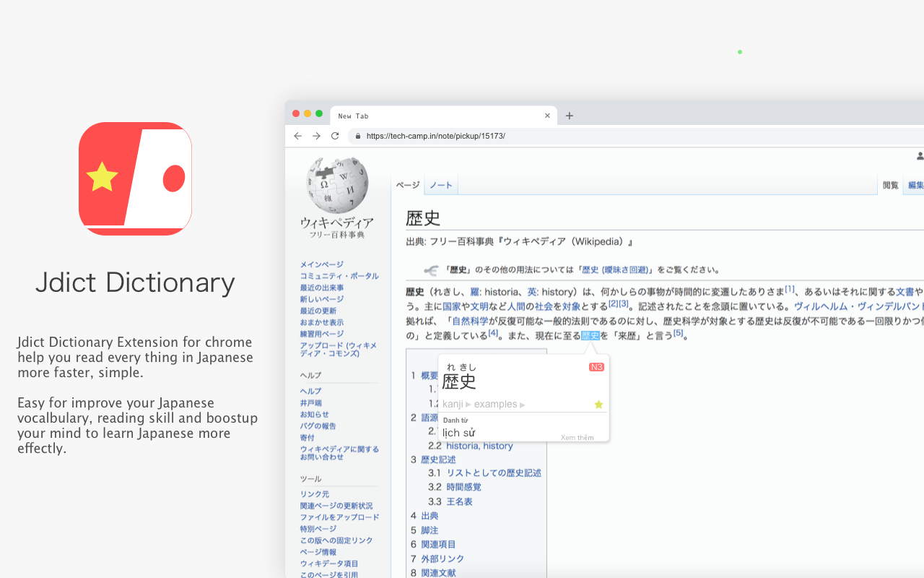Click the N3 level badge
This screenshot has width=924, height=578.
pyautogui.click(x=596, y=367)
